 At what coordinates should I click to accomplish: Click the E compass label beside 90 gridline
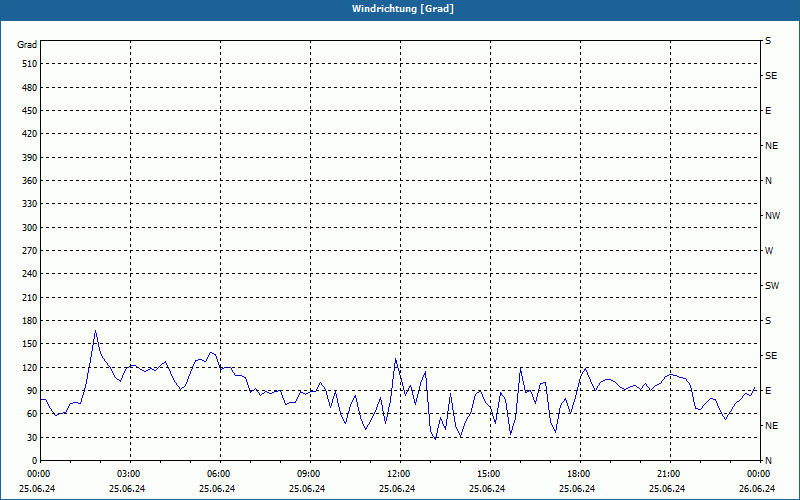[x=768, y=391]
